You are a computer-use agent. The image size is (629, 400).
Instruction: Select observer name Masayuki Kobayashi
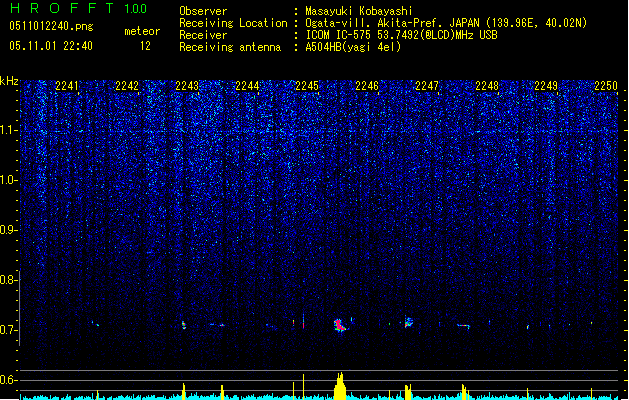point(359,11)
